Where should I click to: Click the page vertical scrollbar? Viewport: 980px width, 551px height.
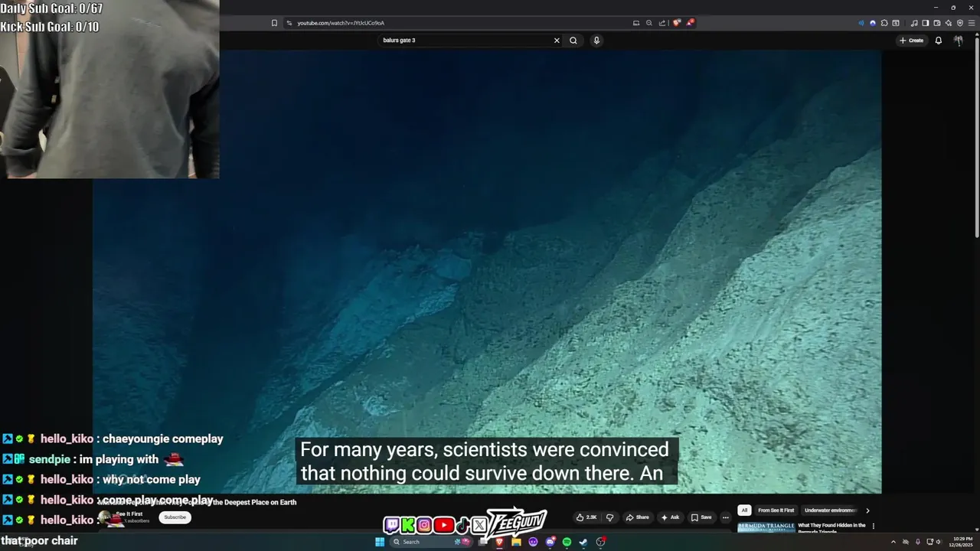[x=976, y=138]
